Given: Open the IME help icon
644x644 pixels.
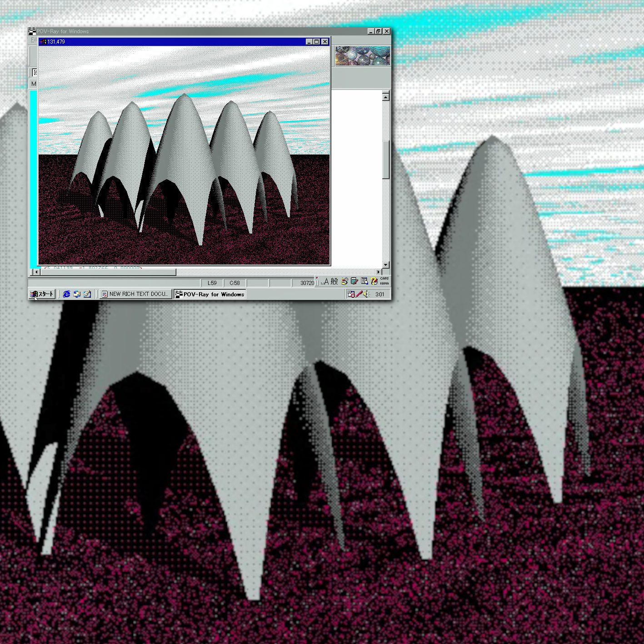Looking at the screenshot, I should pos(374,282).
